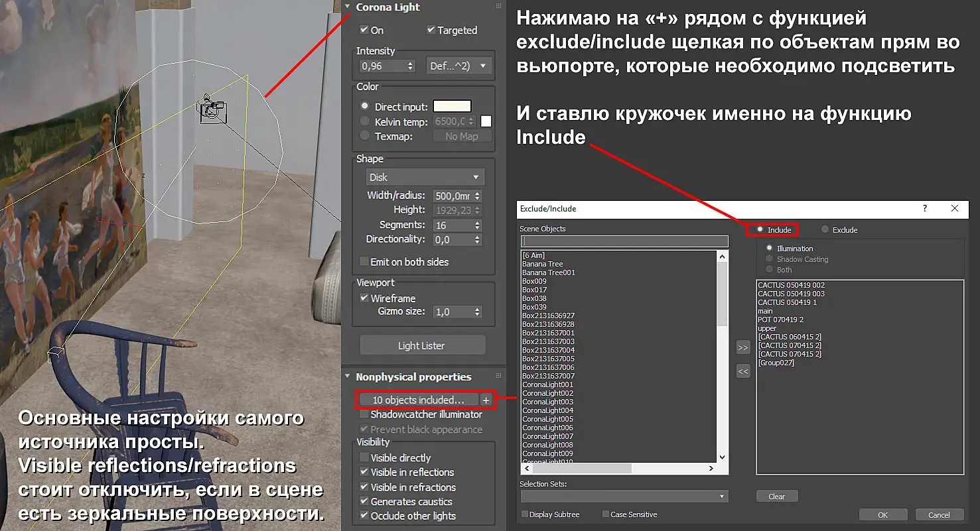Toggle the light On checkbox
The width and height of the screenshot is (980, 531).
pyautogui.click(x=364, y=30)
